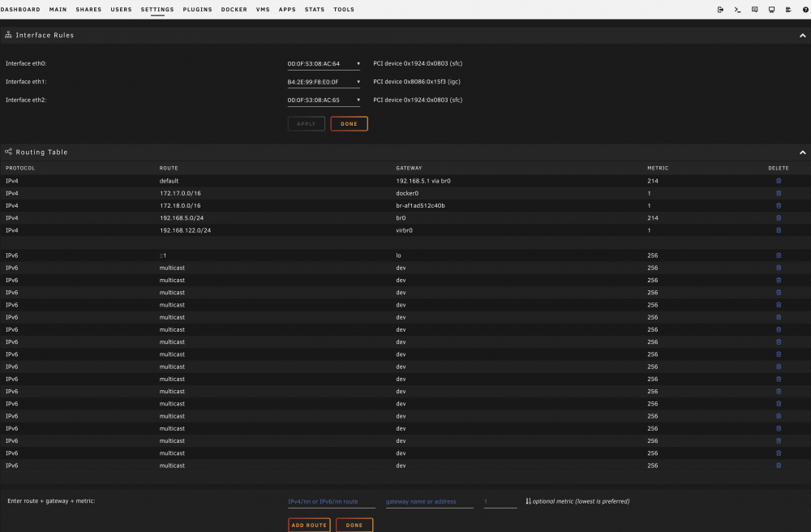Open the system info monitor icon
Screen dimensions: 811x532
[772, 9]
